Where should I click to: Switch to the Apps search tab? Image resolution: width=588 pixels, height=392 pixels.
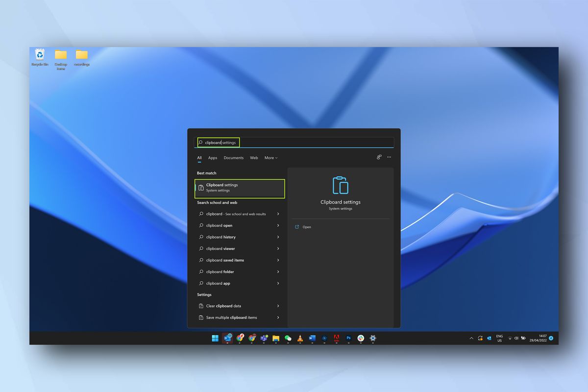(213, 157)
